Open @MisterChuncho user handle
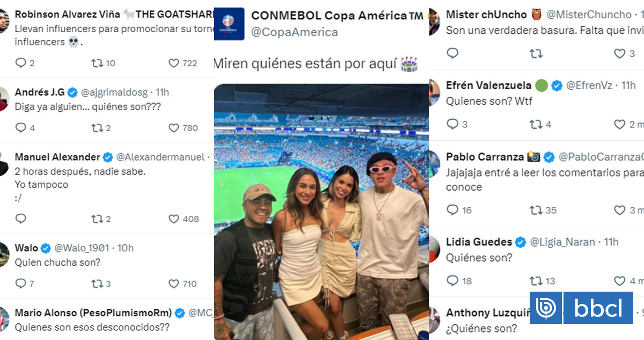 click(589, 15)
